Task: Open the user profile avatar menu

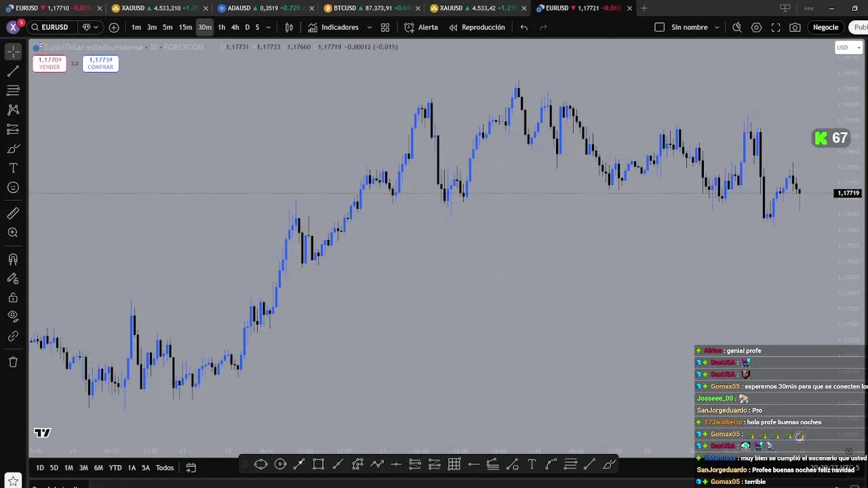Action: (14, 27)
